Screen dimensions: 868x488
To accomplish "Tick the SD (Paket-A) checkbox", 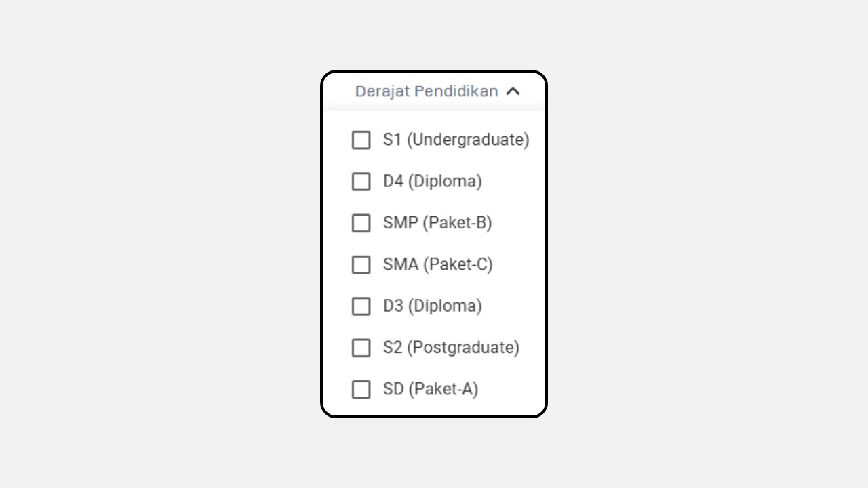I will click(x=361, y=389).
